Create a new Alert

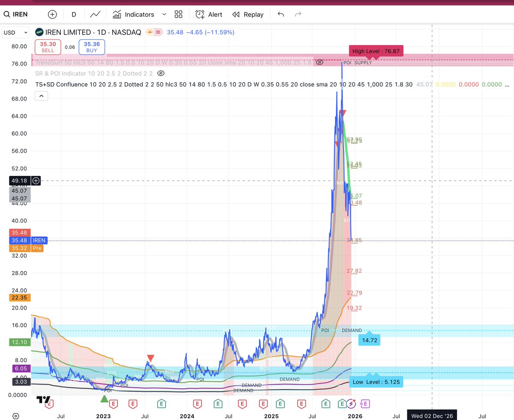pyautogui.click(x=209, y=14)
